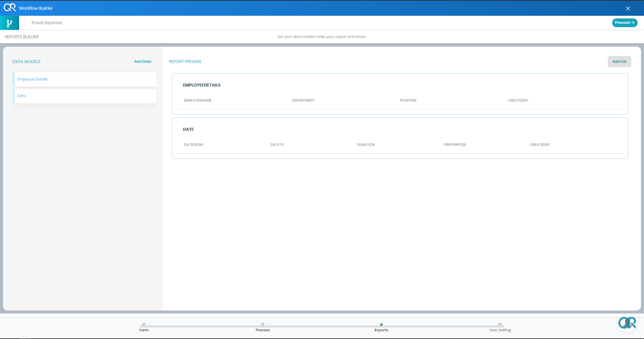Click Add Data link
The width and height of the screenshot is (644, 339).
[x=143, y=61]
